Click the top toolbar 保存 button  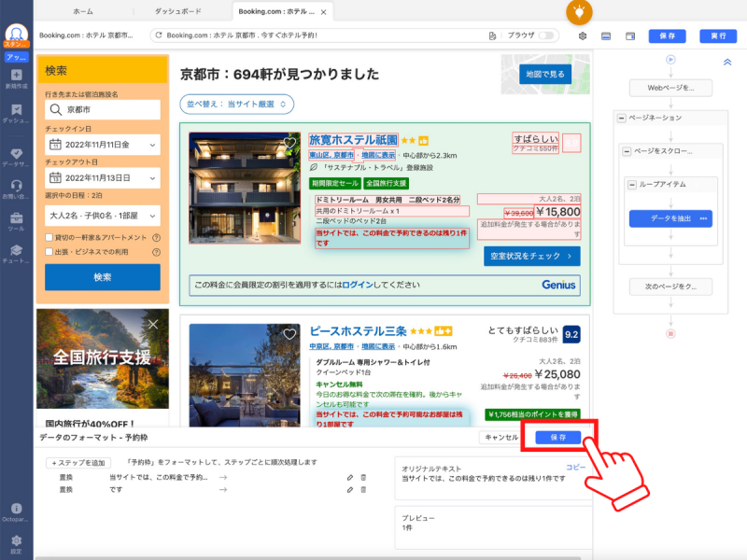pyautogui.click(x=667, y=36)
